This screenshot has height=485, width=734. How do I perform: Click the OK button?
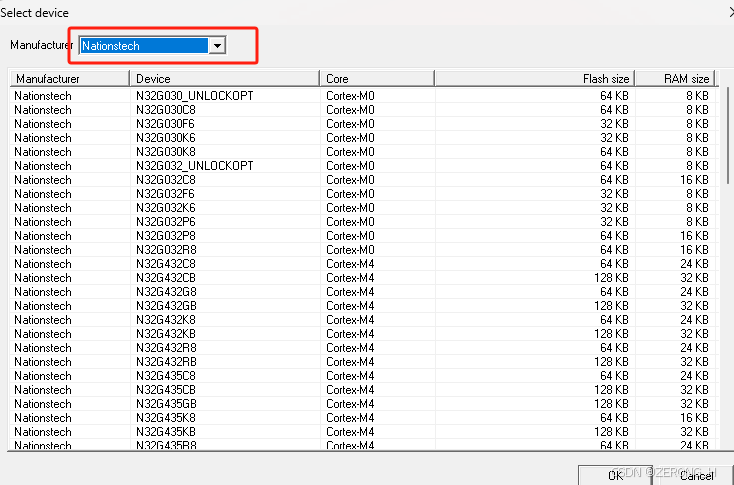615,475
